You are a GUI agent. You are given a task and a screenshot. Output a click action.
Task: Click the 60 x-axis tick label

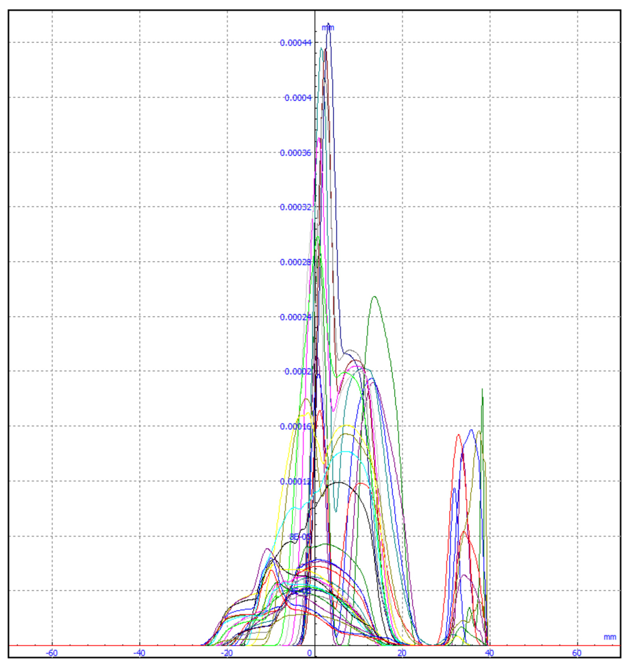(577, 653)
